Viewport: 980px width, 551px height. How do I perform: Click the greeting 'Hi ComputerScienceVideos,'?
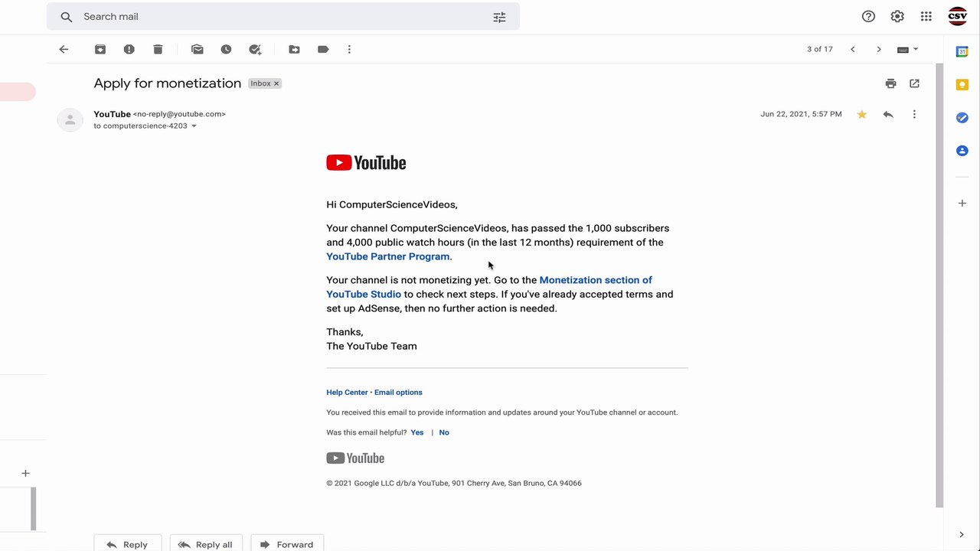coord(392,205)
